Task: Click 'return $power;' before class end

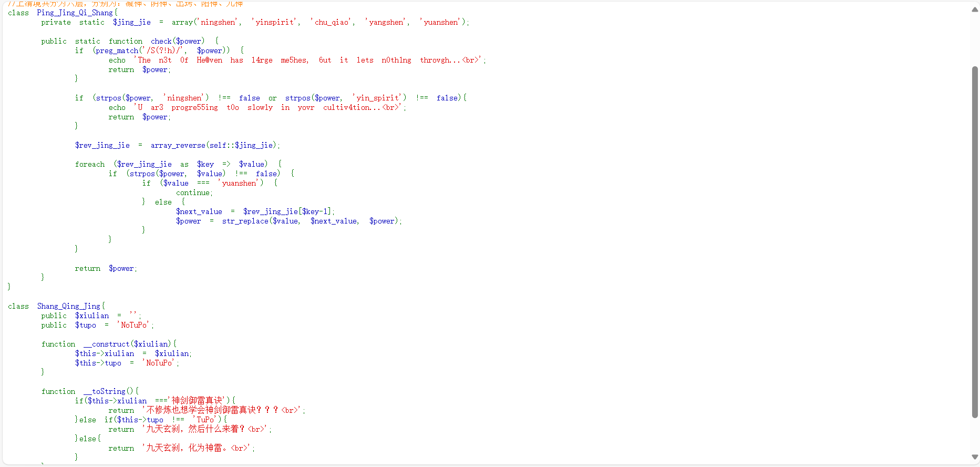Action: point(106,268)
